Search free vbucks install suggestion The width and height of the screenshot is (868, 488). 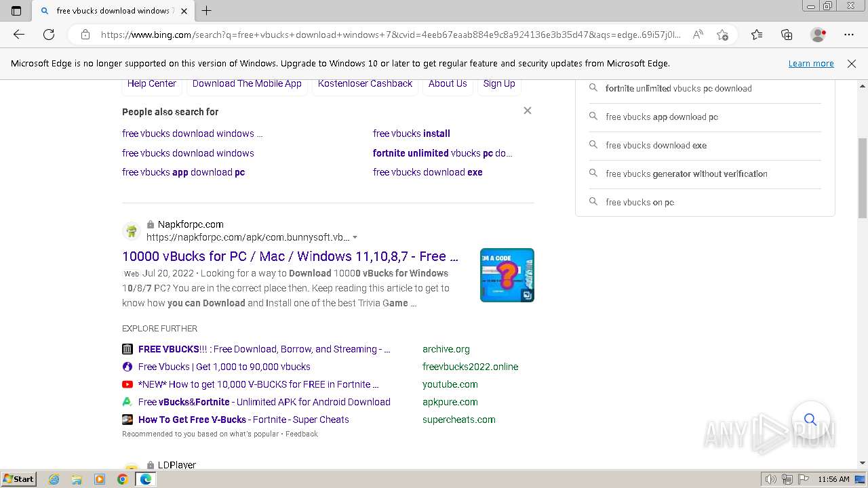pyautogui.click(x=412, y=134)
